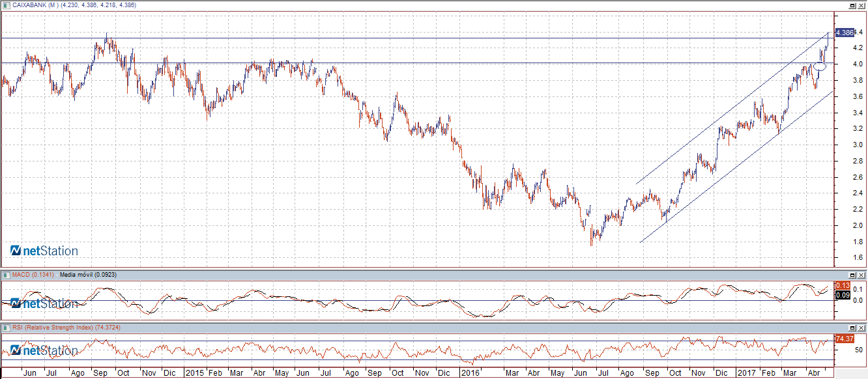Maximize the CAIXABANK chart panel
This screenshot has width=868, height=379.
tap(852, 5)
